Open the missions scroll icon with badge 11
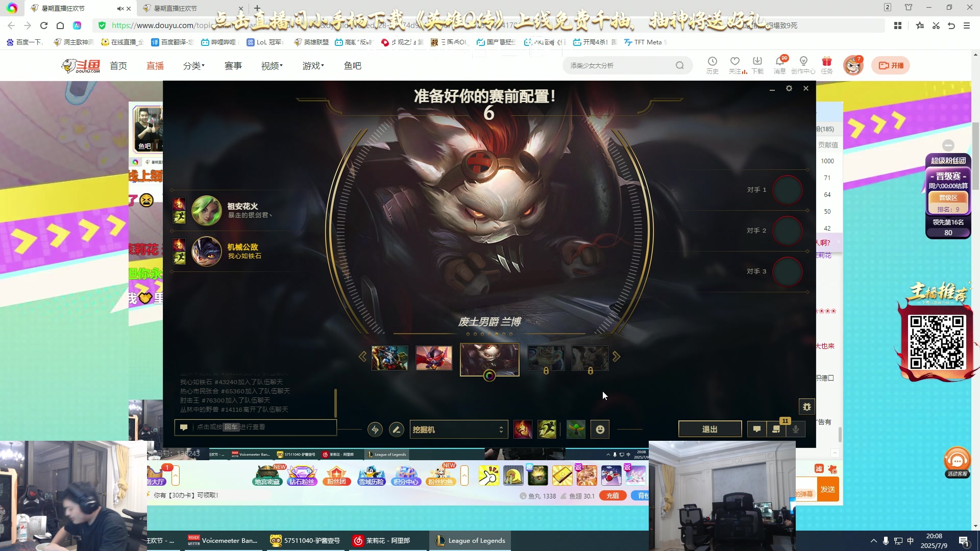This screenshot has height=551, width=980. (x=776, y=429)
